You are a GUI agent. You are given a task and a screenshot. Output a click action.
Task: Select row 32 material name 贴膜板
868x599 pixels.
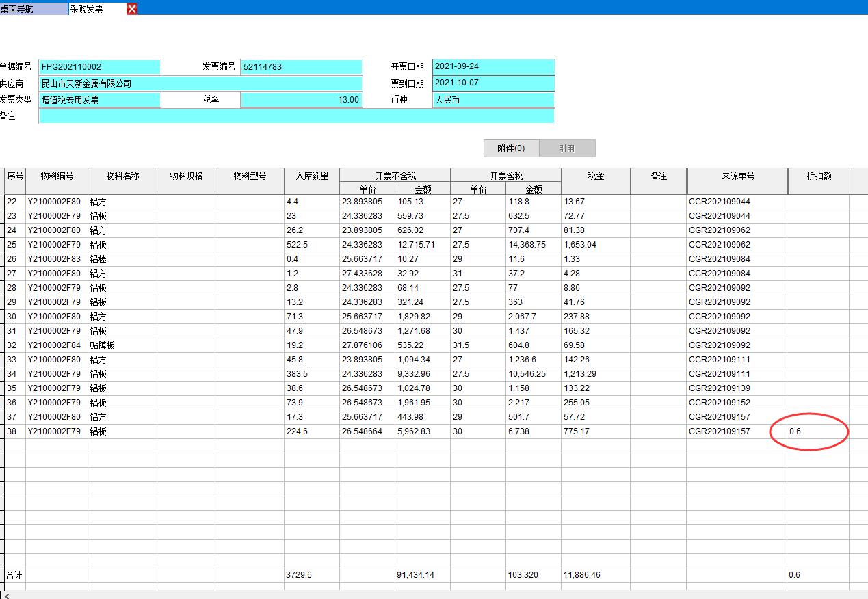point(122,345)
